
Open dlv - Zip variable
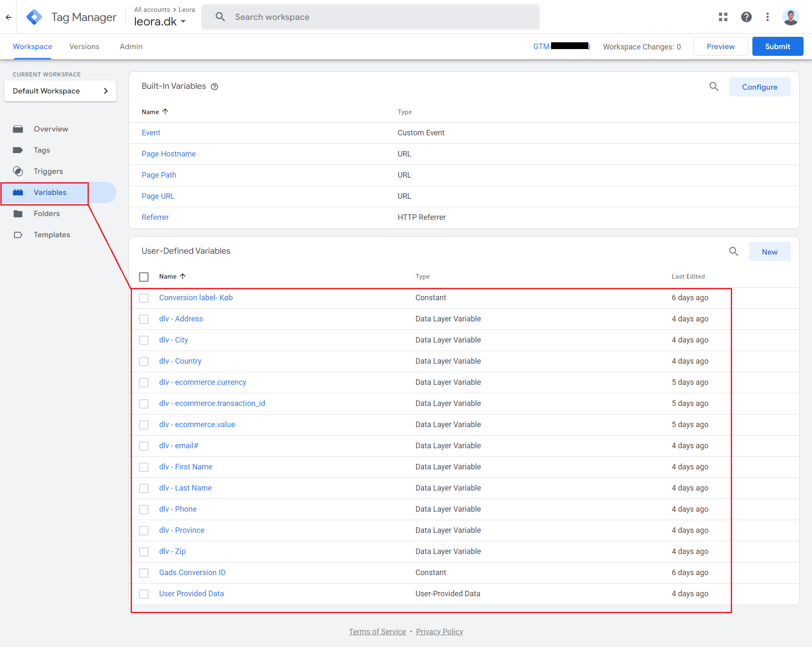172,551
